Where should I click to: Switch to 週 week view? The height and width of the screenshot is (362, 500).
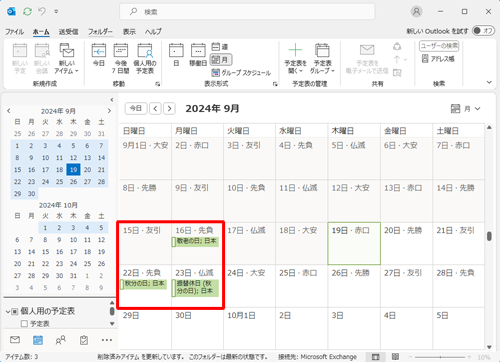(x=220, y=47)
